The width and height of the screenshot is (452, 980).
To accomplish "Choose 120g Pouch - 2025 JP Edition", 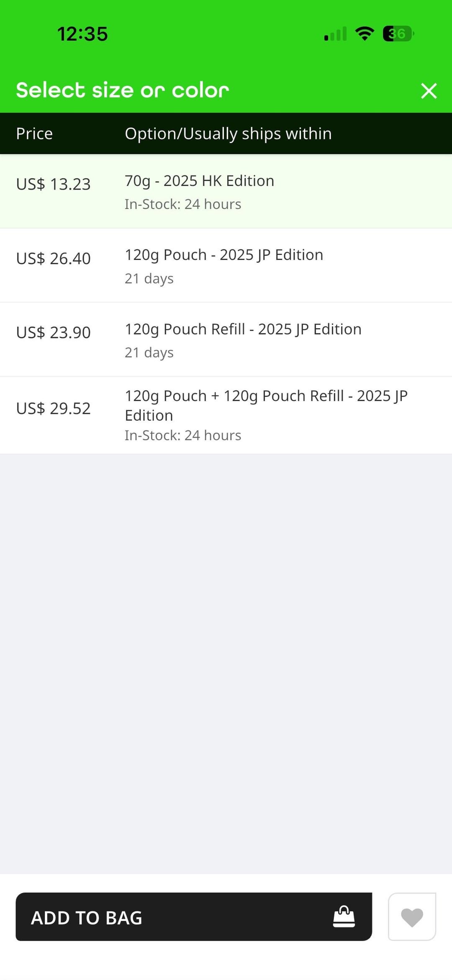I will tap(224, 255).
